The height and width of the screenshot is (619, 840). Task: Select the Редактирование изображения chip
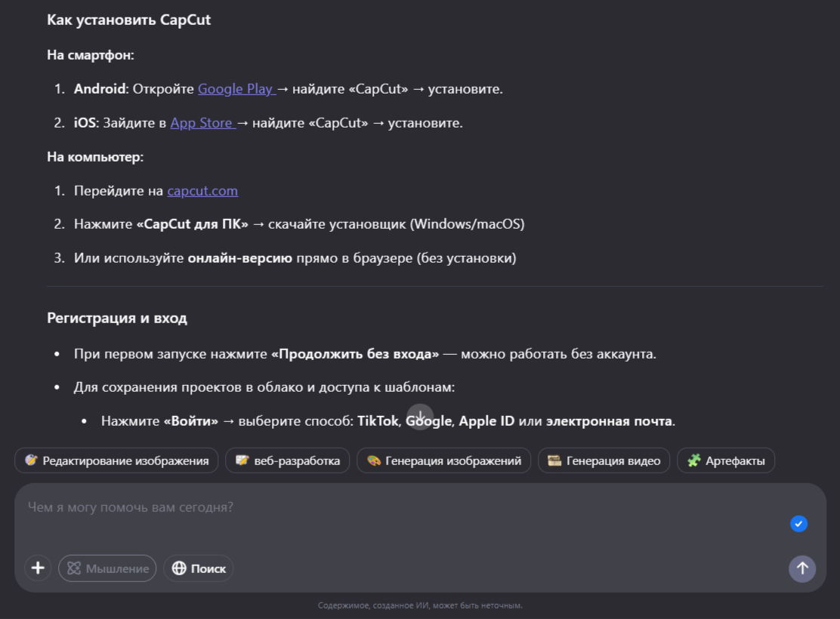(116, 460)
